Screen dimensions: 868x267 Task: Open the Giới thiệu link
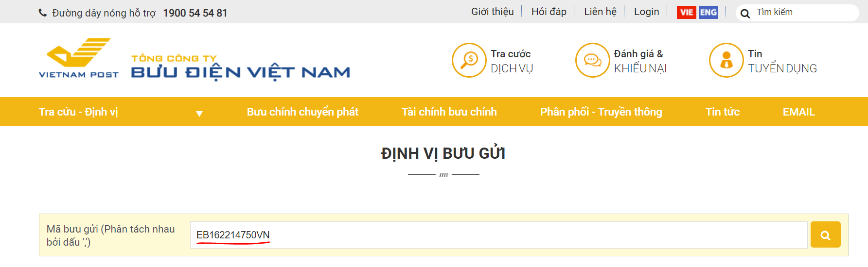click(493, 12)
